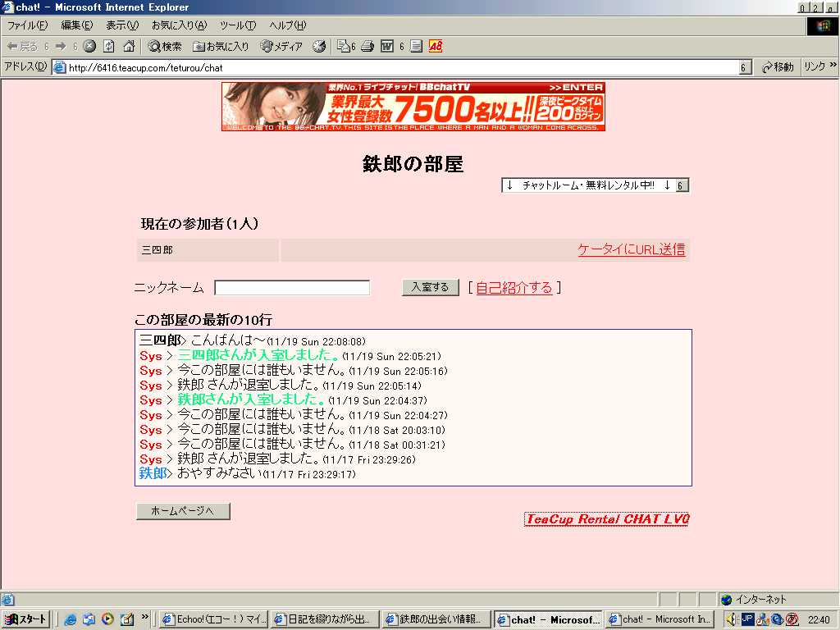Viewport: 840px width, 630px height.
Task: Click the ケータイにURL送信 link
Action: pos(631,249)
